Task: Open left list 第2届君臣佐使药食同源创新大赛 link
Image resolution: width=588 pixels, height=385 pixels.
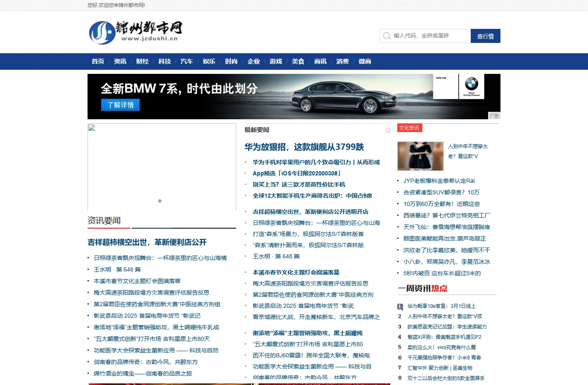Action: click(157, 304)
